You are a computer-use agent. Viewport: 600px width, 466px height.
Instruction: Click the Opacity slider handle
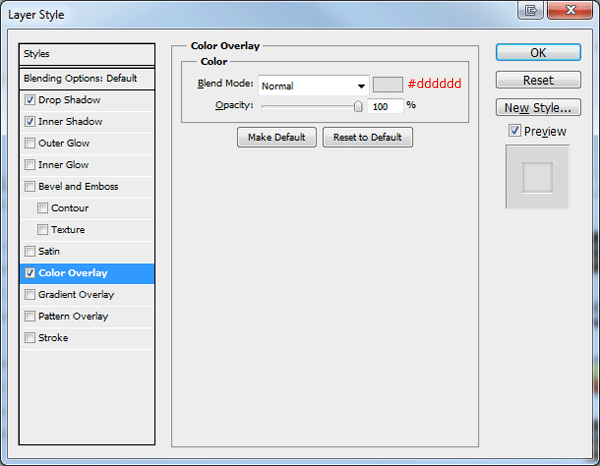click(x=358, y=106)
